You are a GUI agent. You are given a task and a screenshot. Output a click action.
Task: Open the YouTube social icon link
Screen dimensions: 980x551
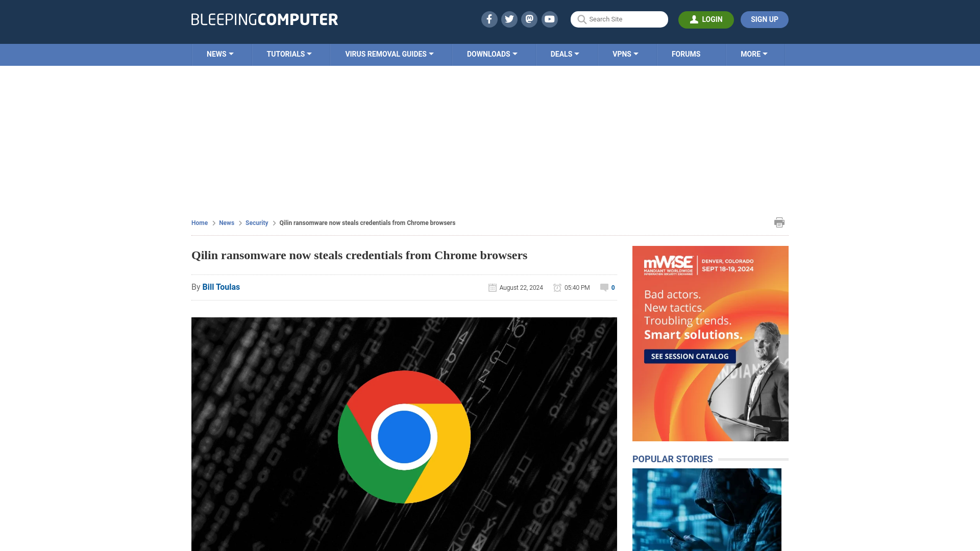click(550, 19)
